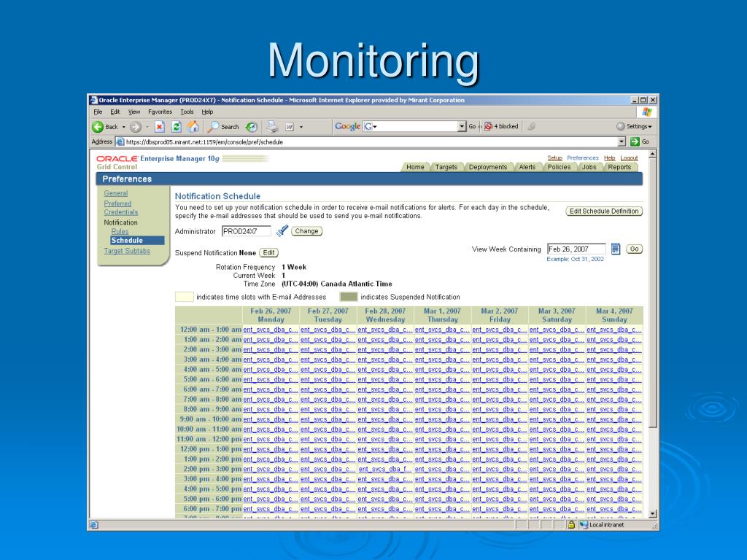Click the Internet Explorer title bar icon
This screenshot has width=747, height=560.
94,100
